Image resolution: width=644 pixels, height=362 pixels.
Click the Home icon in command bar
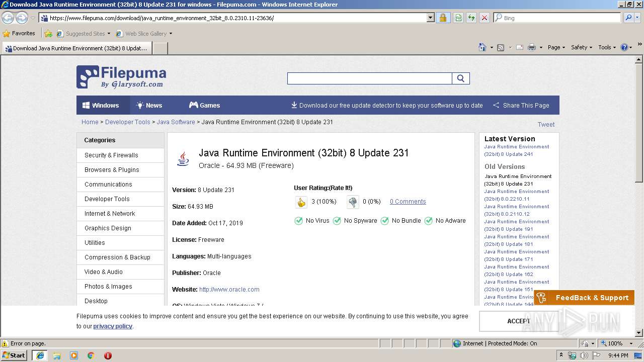(x=482, y=47)
